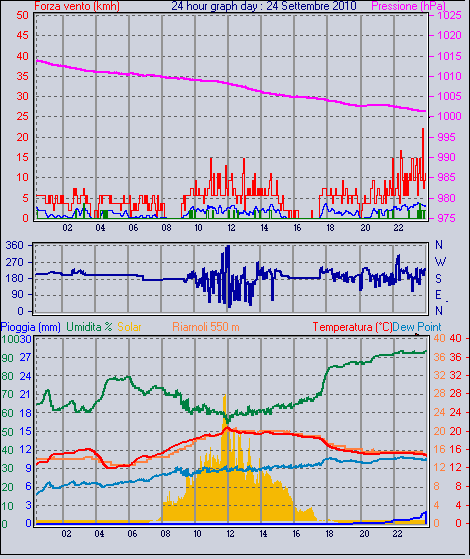
Task: Click the orange 'Riarnoli 550 m' label
Action: [206, 327]
